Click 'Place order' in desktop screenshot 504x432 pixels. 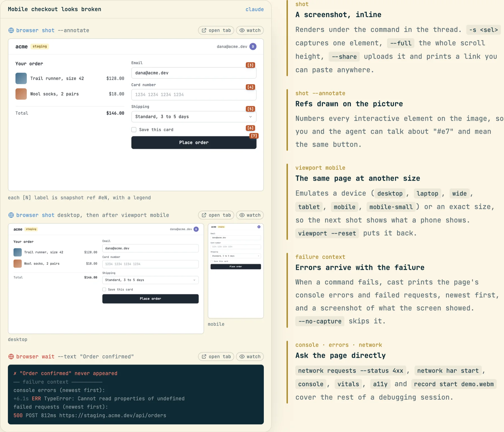coord(150,299)
